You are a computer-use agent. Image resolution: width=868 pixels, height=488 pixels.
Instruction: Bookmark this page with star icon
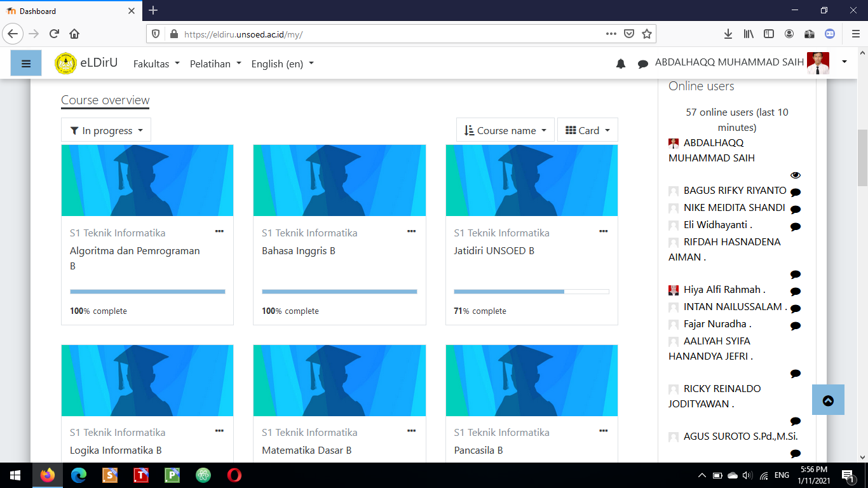pyautogui.click(x=646, y=34)
